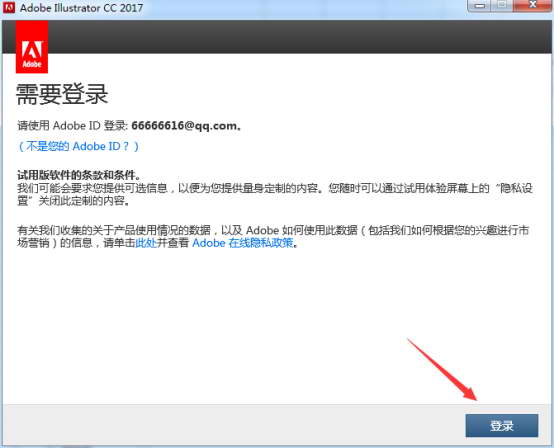Click the red Adobe logo

[x=32, y=47]
